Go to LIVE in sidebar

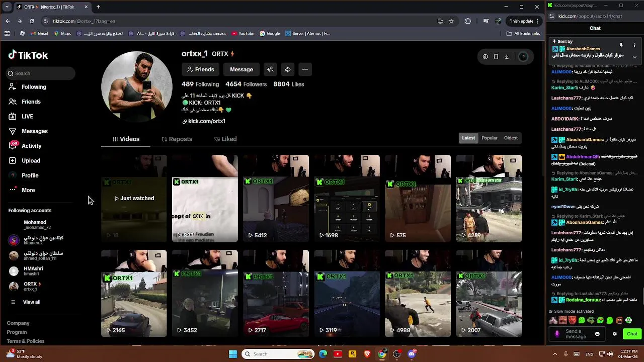(x=21, y=116)
